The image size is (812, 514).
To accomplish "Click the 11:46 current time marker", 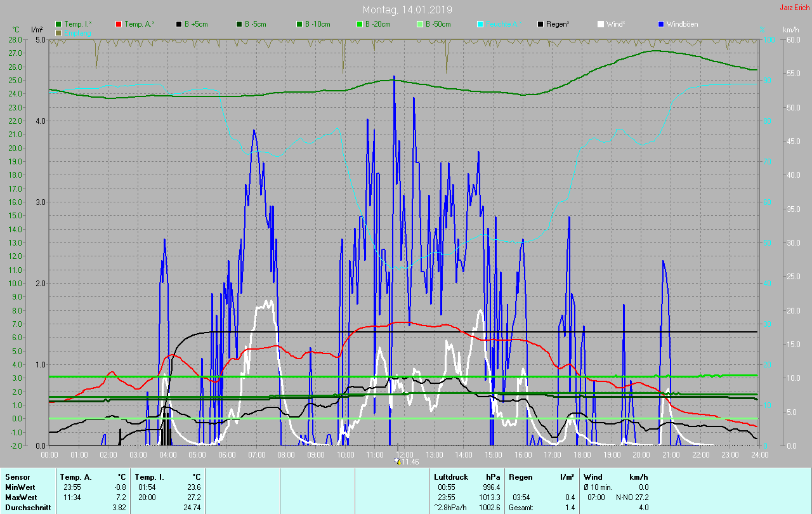I will point(406,462).
